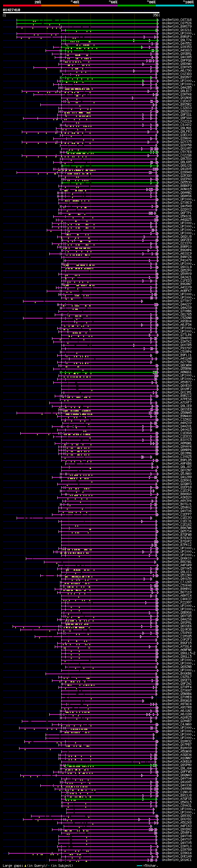
Task: Open hit UniRef100_C6T318
Action: (177, 20)
